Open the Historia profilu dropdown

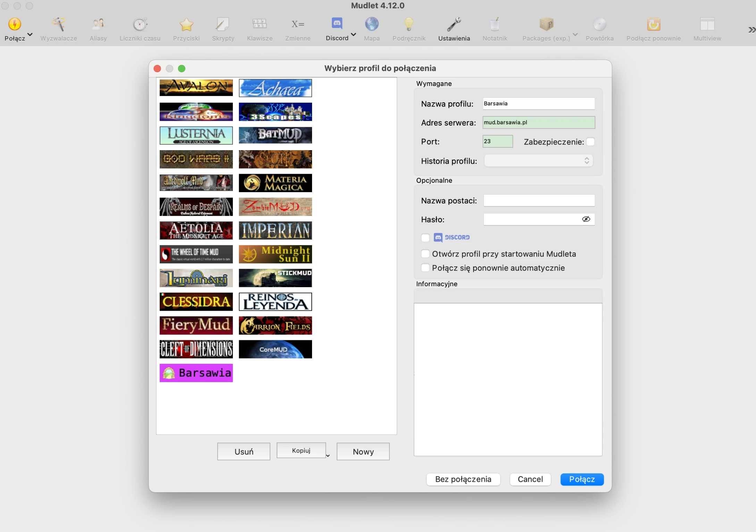(538, 161)
